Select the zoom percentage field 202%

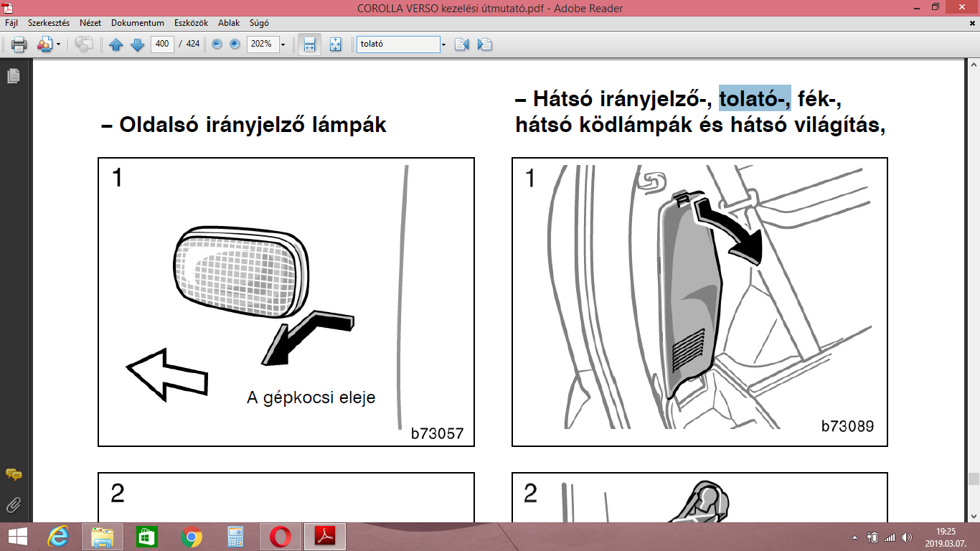[x=263, y=44]
